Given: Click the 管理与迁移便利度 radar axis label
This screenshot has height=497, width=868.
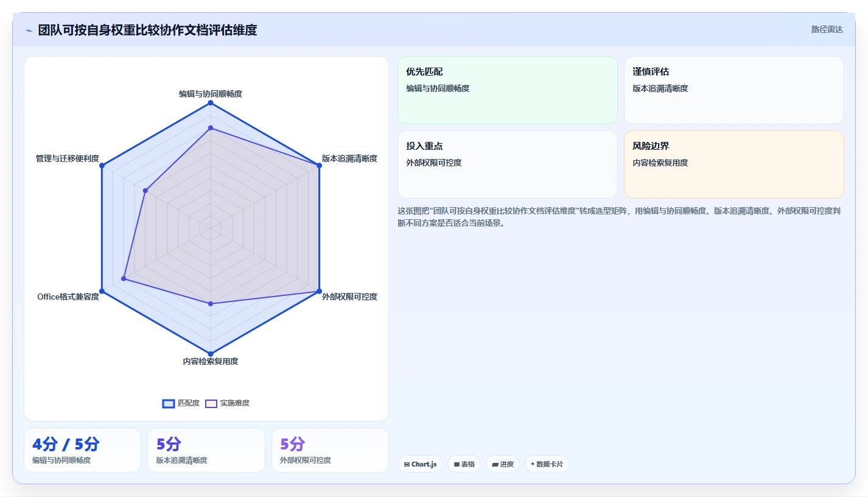Looking at the screenshot, I should pyautogui.click(x=68, y=158).
